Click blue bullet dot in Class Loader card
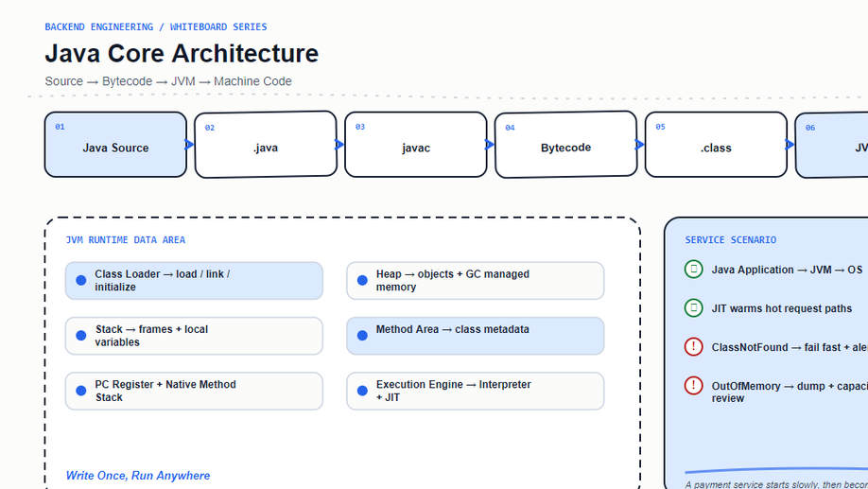This screenshot has height=489, width=868. pos(80,280)
